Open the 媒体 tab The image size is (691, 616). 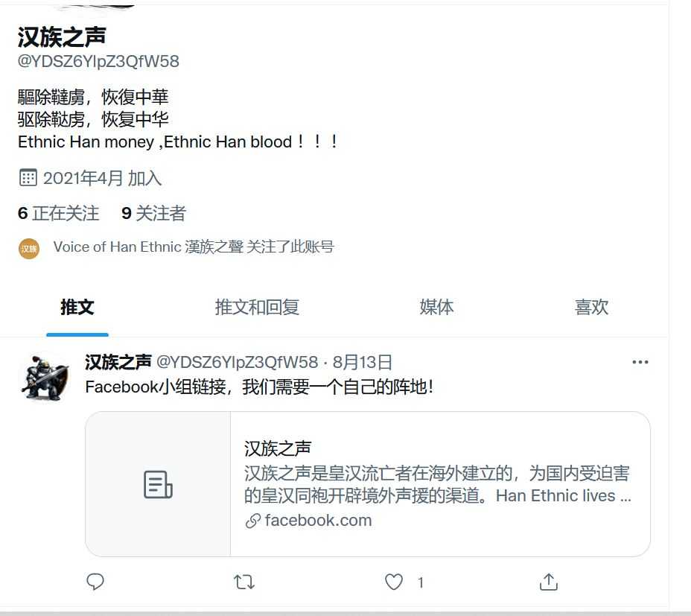pyautogui.click(x=436, y=307)
